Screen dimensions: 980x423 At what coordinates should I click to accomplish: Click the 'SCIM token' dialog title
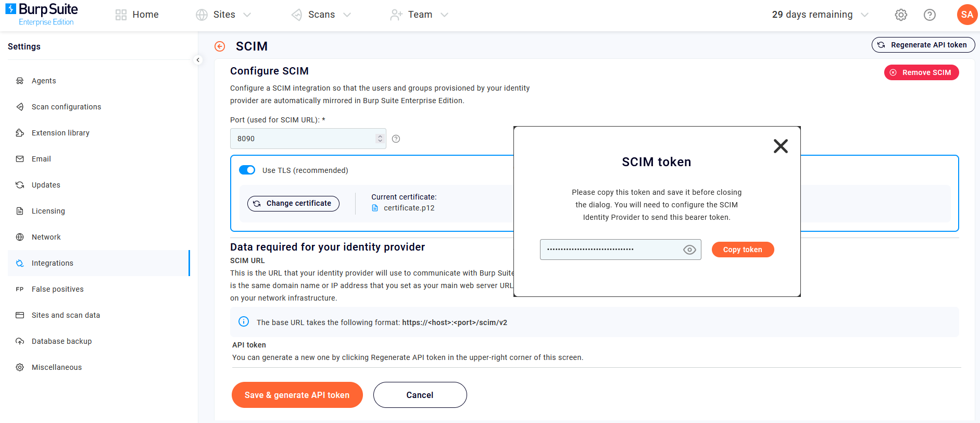tap(656, 162)
